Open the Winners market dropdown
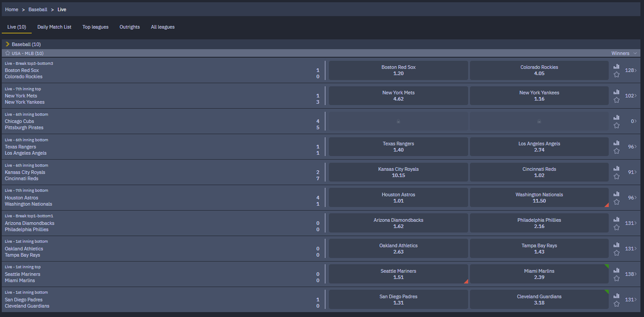The image size is (644, 317). (x=624, y=53)
